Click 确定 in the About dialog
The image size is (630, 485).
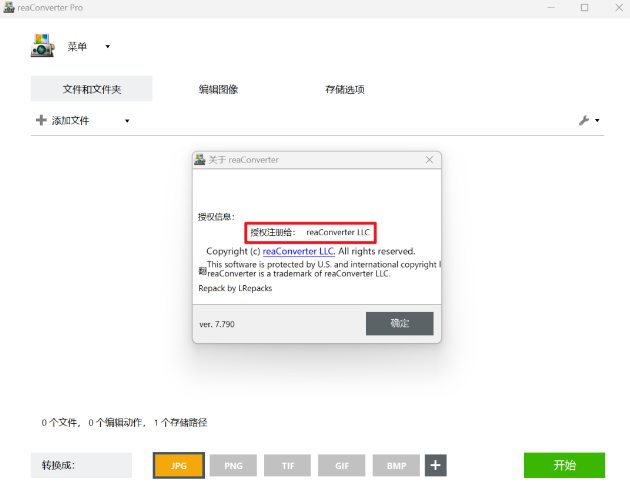(399, 323)
